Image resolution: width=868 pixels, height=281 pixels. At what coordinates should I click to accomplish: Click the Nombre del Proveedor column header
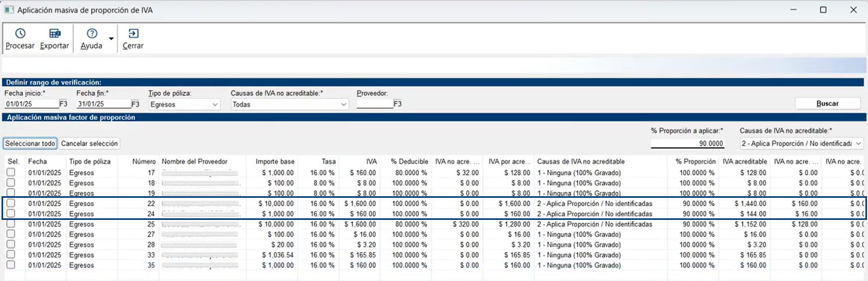194,161
